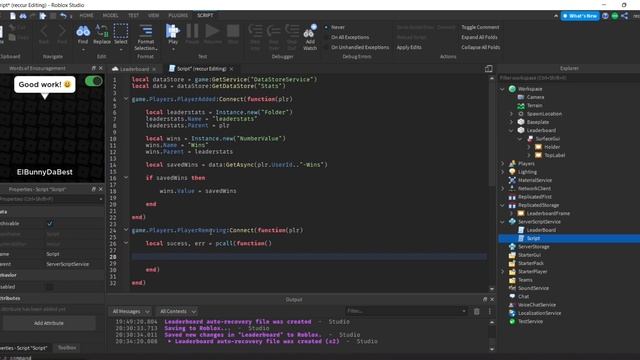Toggle the Archivable checkbox in Properties
Screen dimensions: 640x360
pyautogui.click(x=50, y=223)
